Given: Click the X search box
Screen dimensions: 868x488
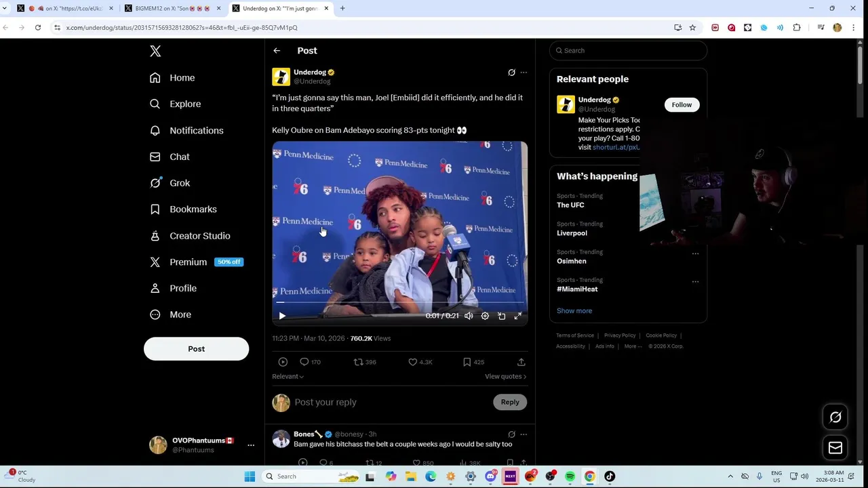Looking at the screenshot, I should 628,51.
